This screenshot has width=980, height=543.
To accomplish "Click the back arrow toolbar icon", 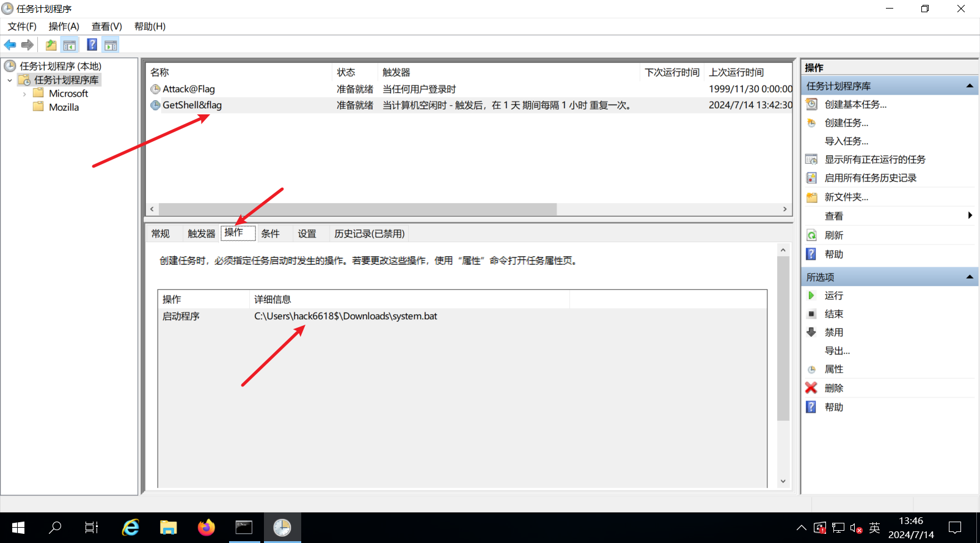I will [x=10, y=45].
